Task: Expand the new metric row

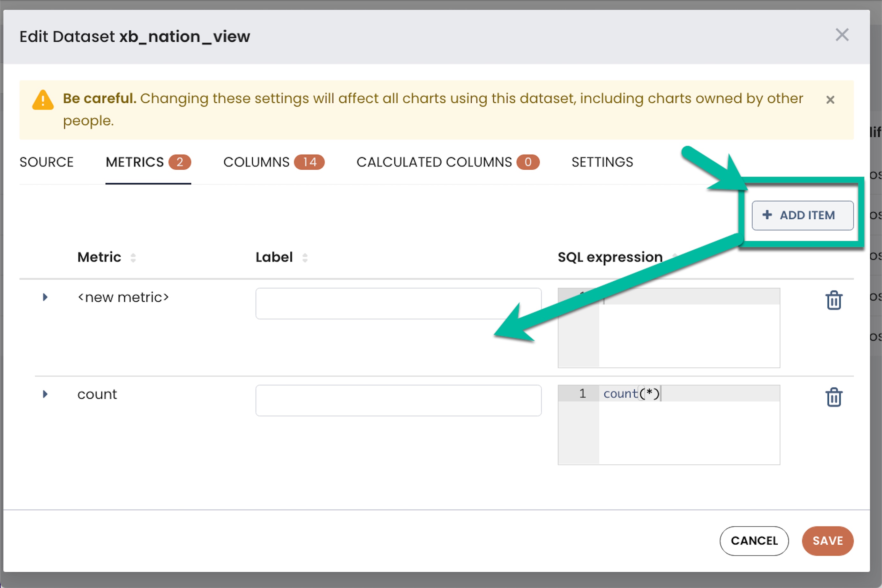Action: tap(45, 298)
